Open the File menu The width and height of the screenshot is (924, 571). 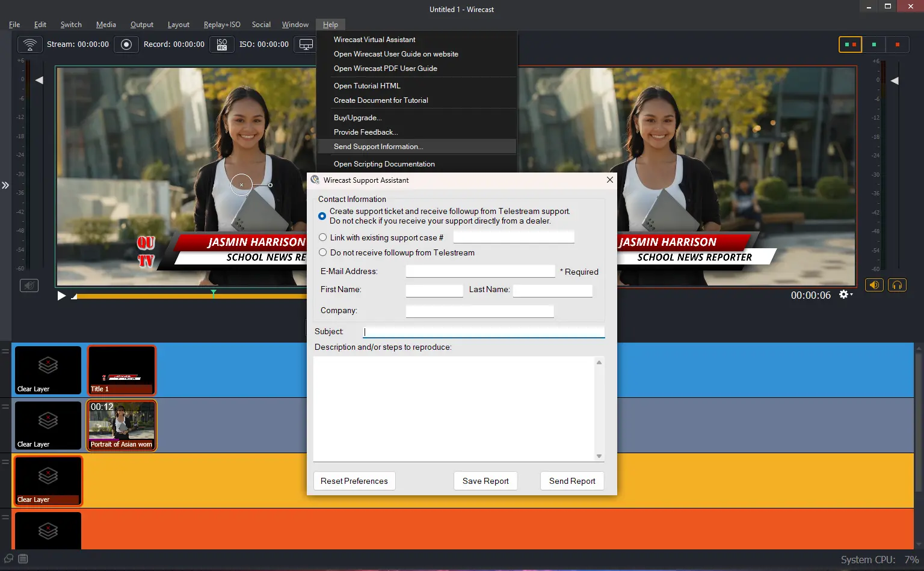[x=14, y=25]
